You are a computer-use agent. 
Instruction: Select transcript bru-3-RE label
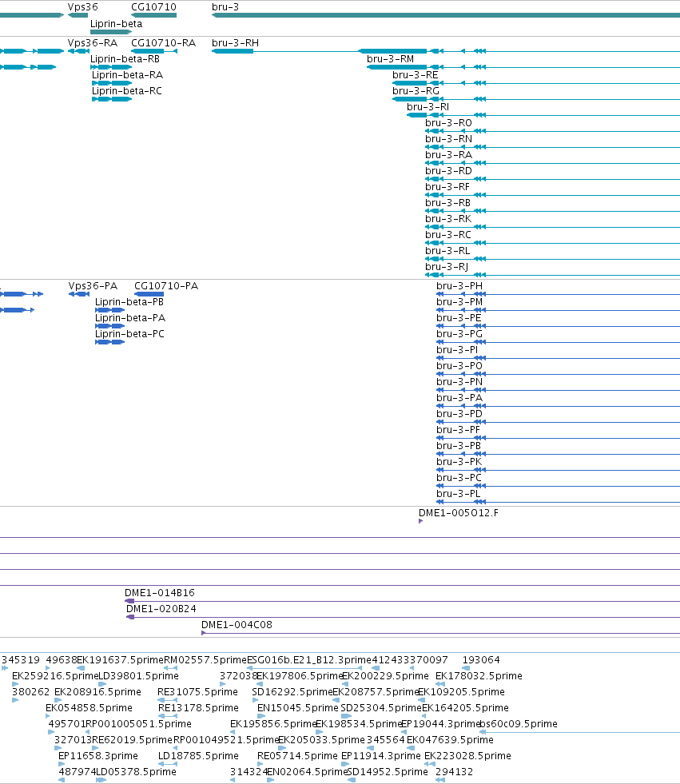click(x=415, y=75)
